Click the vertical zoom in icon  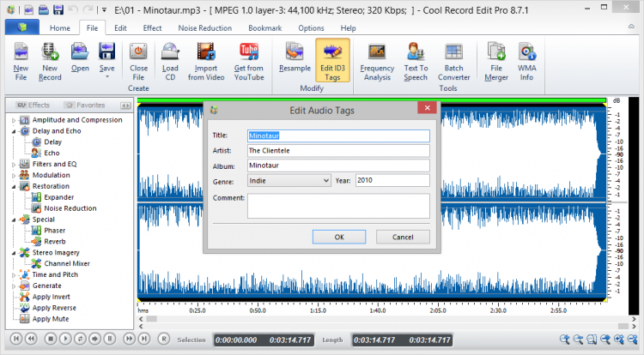pyautogui.click(x=619, y=340)
